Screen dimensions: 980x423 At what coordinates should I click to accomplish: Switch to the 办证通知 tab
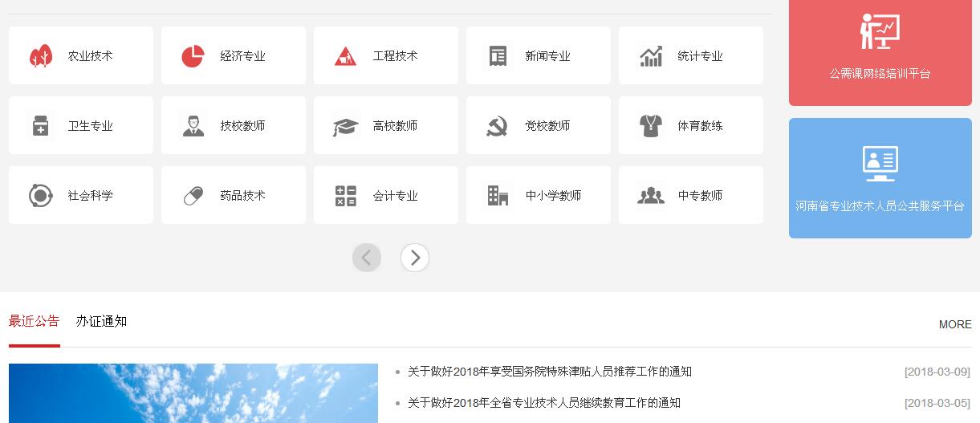(101, 321)
